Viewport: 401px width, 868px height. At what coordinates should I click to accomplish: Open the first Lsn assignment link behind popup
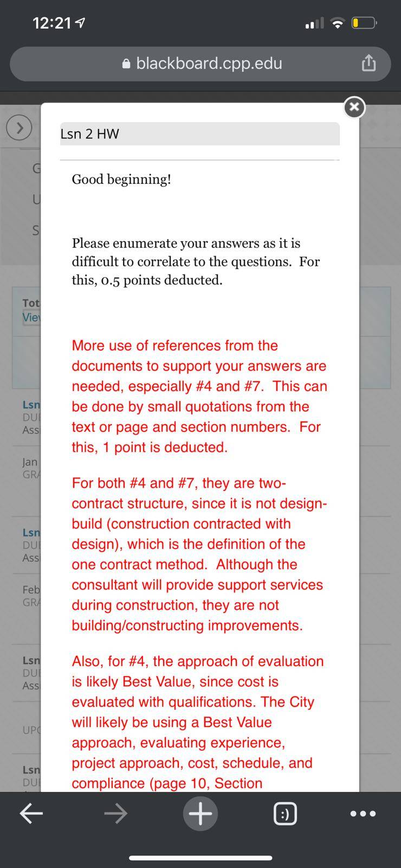pos(31,405)
